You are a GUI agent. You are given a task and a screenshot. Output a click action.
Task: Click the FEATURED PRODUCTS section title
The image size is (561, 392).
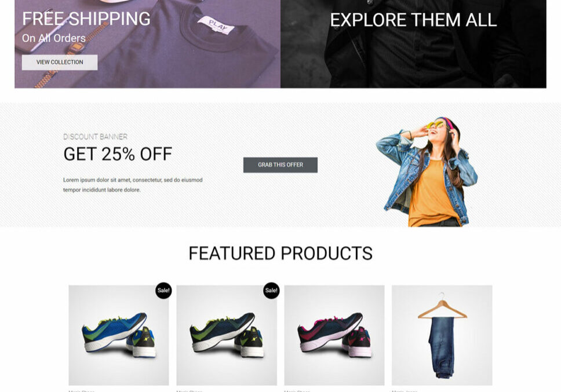click(280, 254)
